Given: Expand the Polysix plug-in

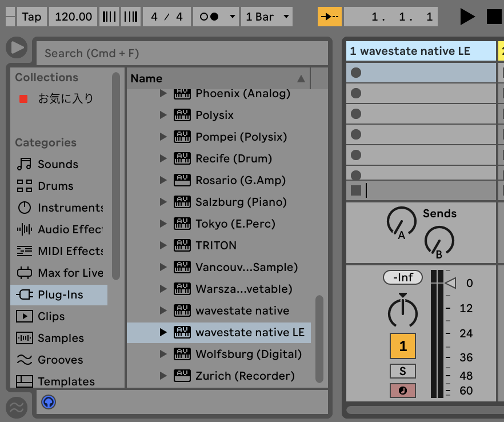Looking at the screenshot, I should click(163, 115).
